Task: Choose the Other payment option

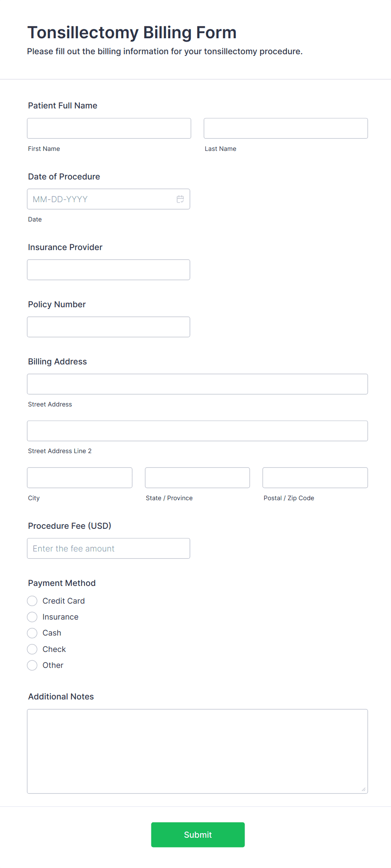Action: point(32,665)
